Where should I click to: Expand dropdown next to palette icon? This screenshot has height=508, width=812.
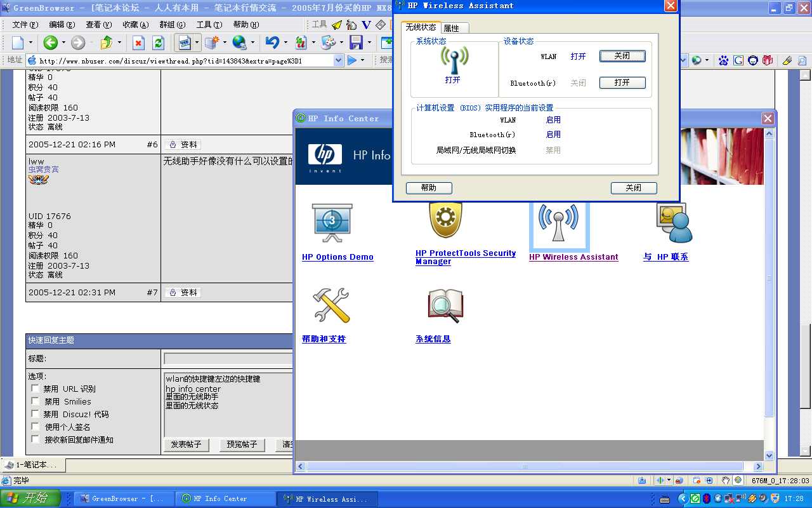341,43
